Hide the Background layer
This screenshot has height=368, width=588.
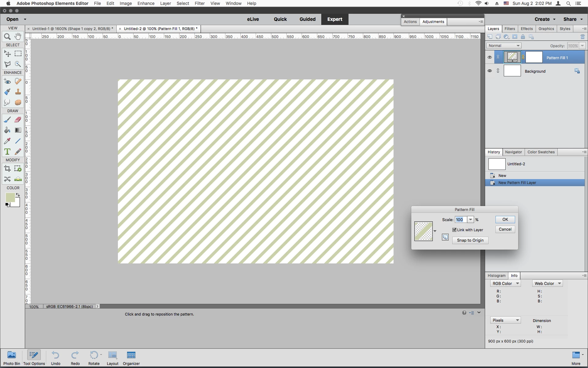point(490,71)
